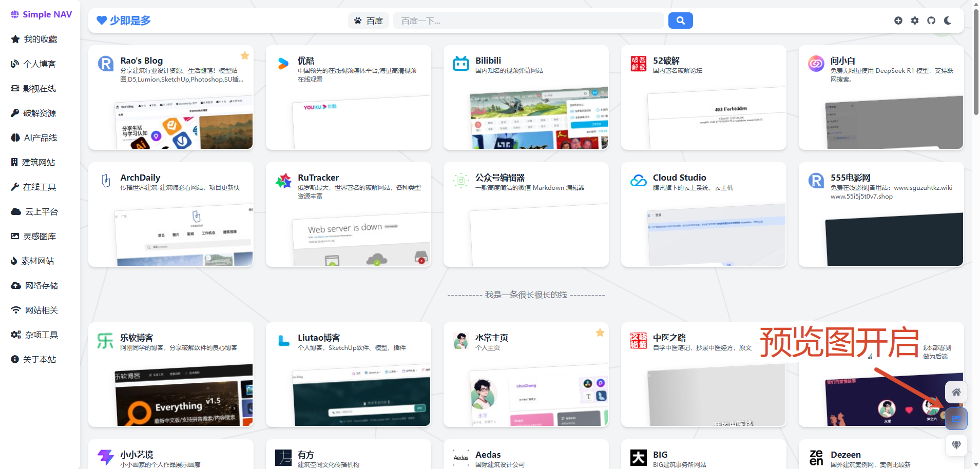Click the floating diamond button

(x=956, y=445)
